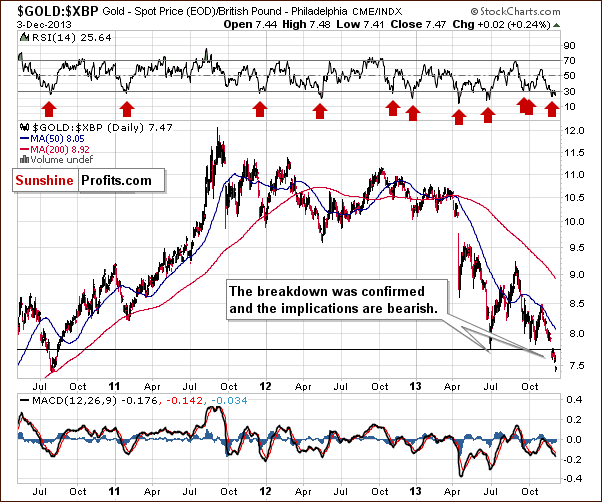
Task: Click the 70 level on RSI axis
Action: (x=569, y=61)
